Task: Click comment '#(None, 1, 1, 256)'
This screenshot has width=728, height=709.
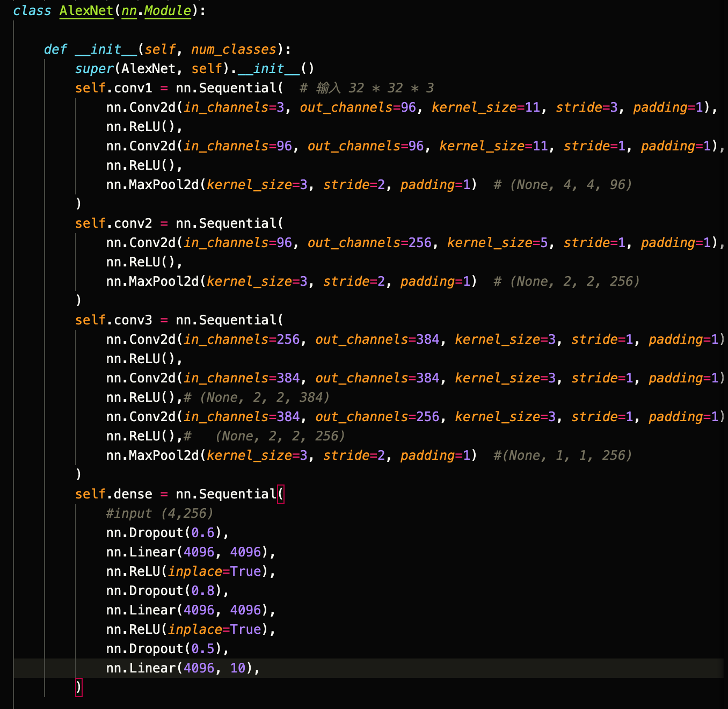Action: coord(563,455)
